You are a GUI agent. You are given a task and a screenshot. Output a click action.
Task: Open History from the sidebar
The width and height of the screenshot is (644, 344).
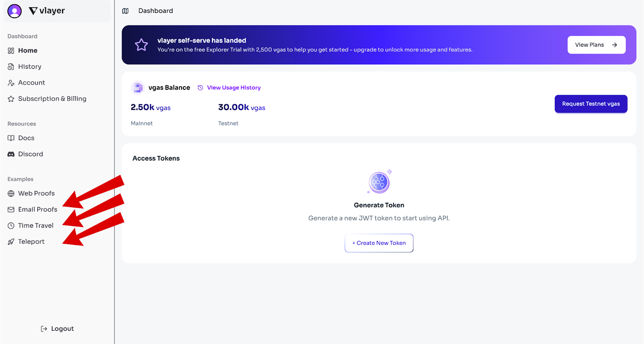click(30, 67)
